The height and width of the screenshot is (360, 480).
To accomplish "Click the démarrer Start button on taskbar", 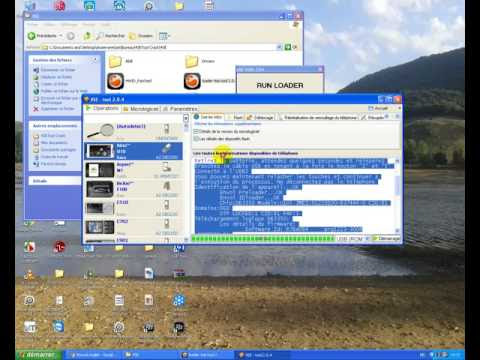I will [x=39, y=355].
